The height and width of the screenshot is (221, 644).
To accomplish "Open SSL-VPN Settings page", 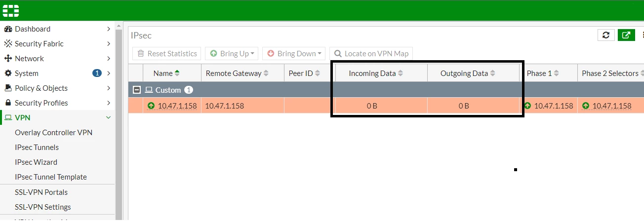I will (x=43, y=207).
